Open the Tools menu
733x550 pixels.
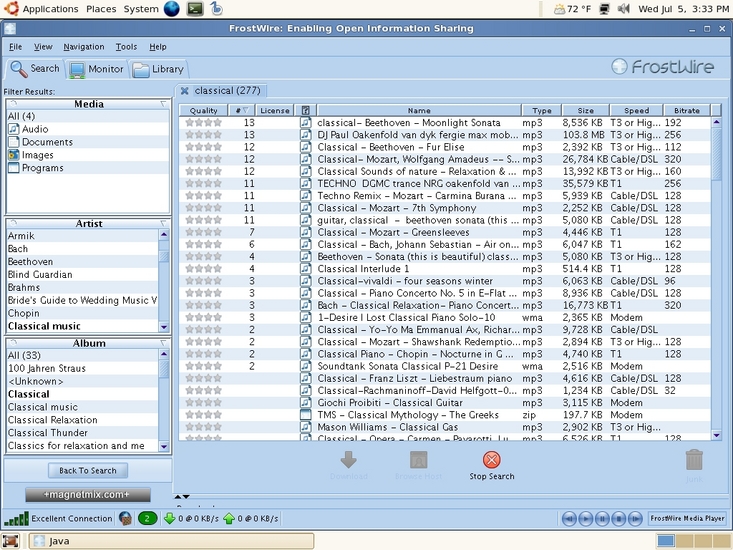pos(126,47)
